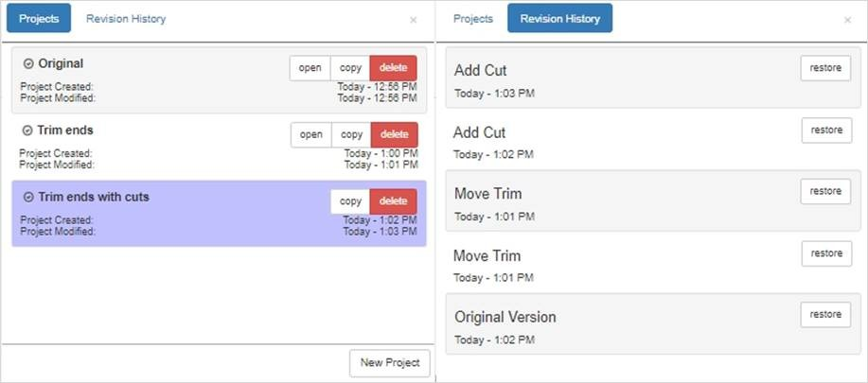Open the Original project

click(x=310, y=68)
